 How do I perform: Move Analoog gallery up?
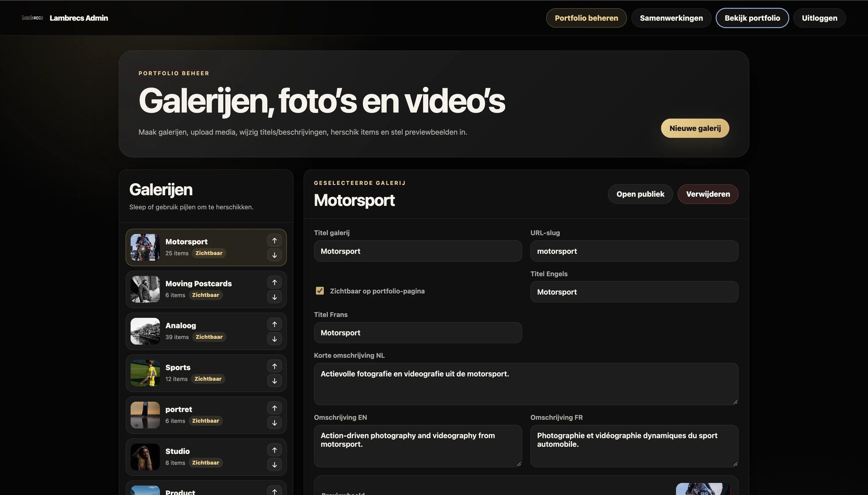click(x=274, y=324)
